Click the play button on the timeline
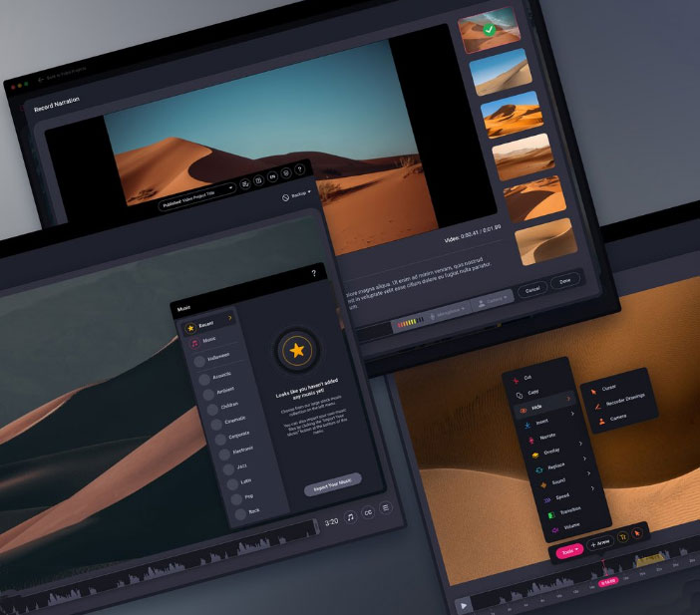The width and height of the screenshot is (700, 615). (x=464, y=605)
